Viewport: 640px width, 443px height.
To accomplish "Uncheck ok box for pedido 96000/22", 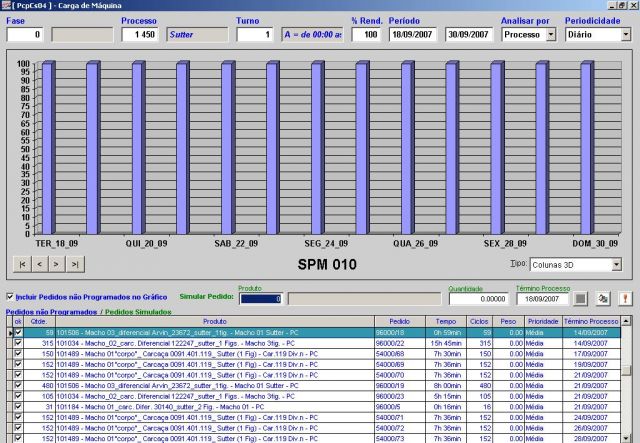I will [18, 343].
